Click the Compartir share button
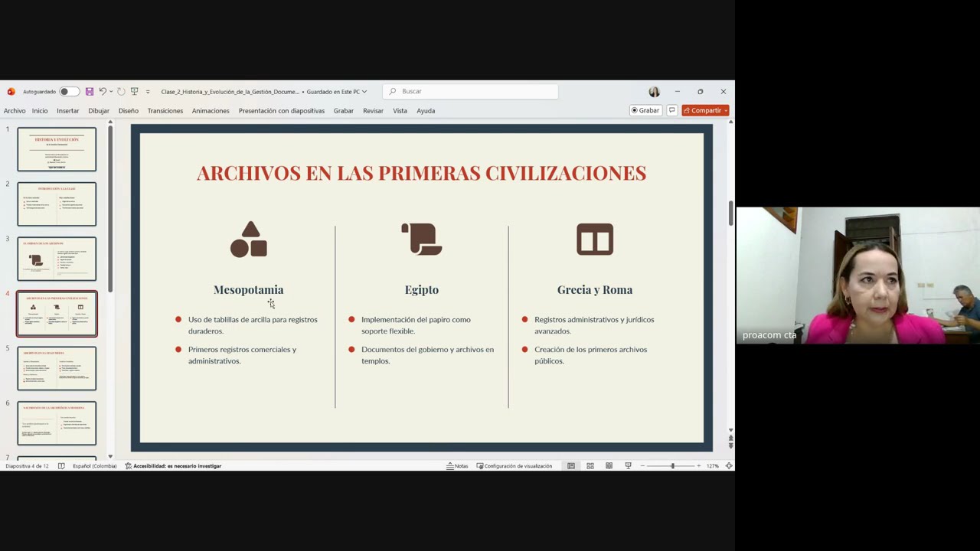The image size is (980, 551). tap(705, 110)
